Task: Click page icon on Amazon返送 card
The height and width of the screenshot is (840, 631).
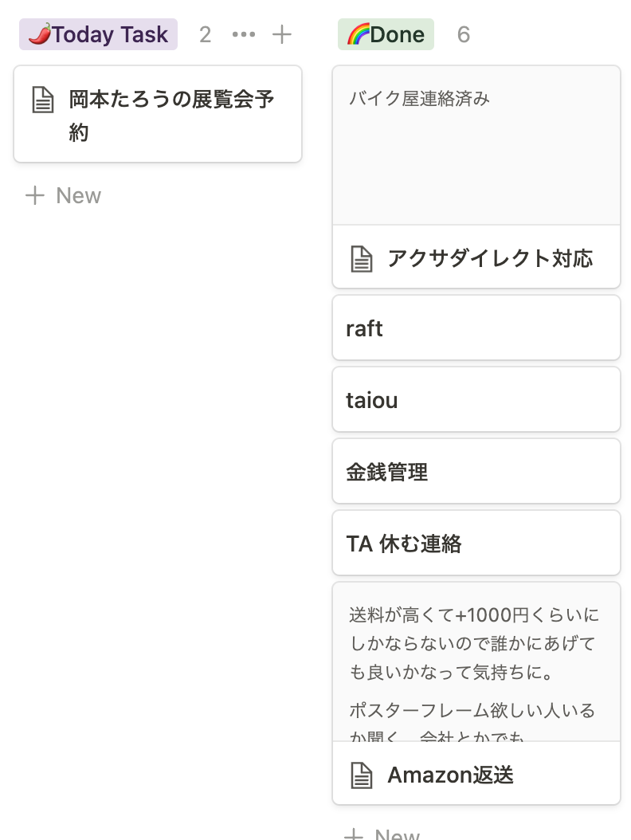Action: [x=362, y=775]
